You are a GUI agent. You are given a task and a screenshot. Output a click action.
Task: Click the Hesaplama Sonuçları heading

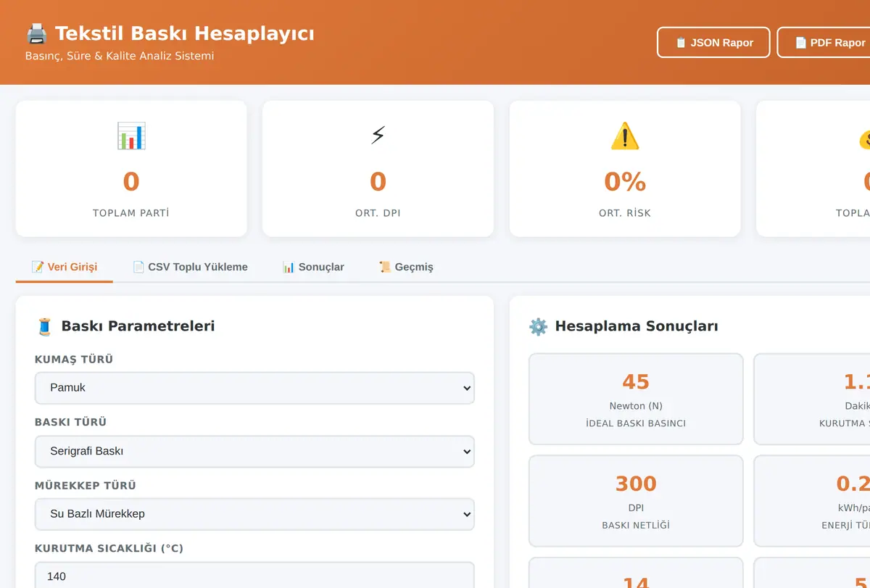tap(637, 326)
